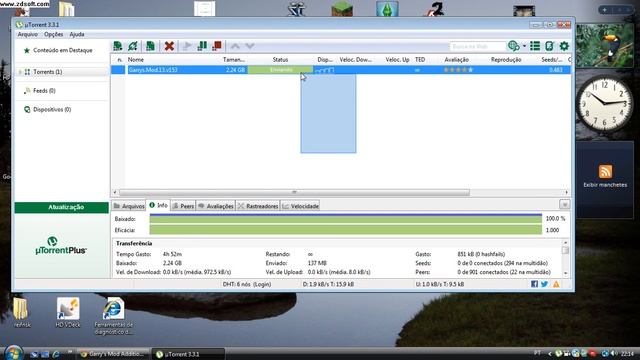Switch to the Velocidade tab
Viewport: 640px width, 360px height.
point(300,206)
